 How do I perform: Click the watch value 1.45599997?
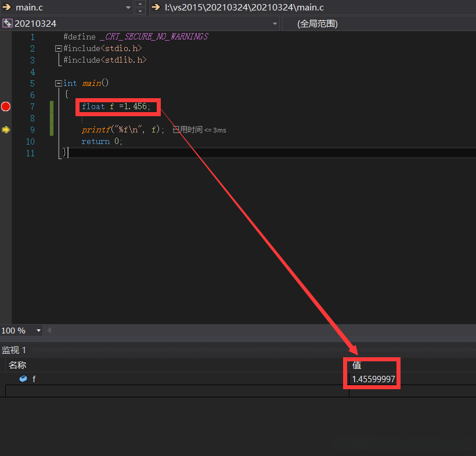click(373, 379)
